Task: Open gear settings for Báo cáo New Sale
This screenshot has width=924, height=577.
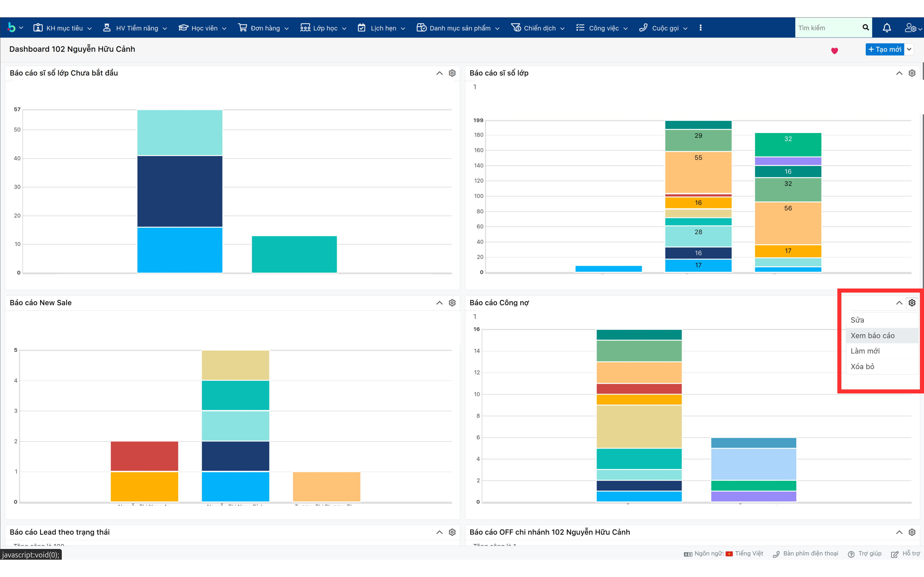Action: 452,303
